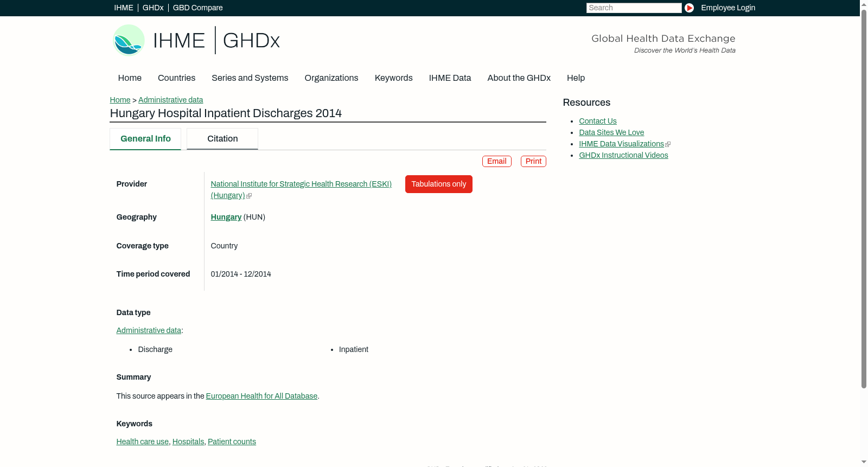Switch to the Citation tab
This screenshot has width=868, height=467.
click(222, 139)
